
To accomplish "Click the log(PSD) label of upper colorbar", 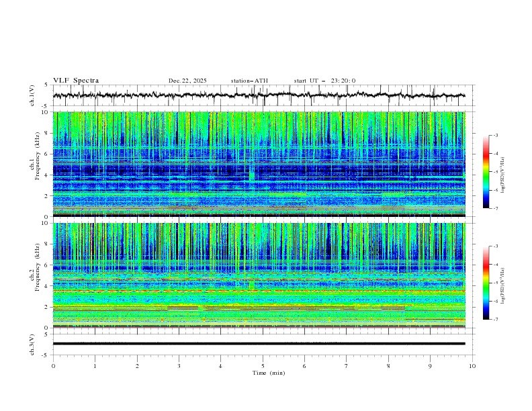I will (x=503, y=172).
